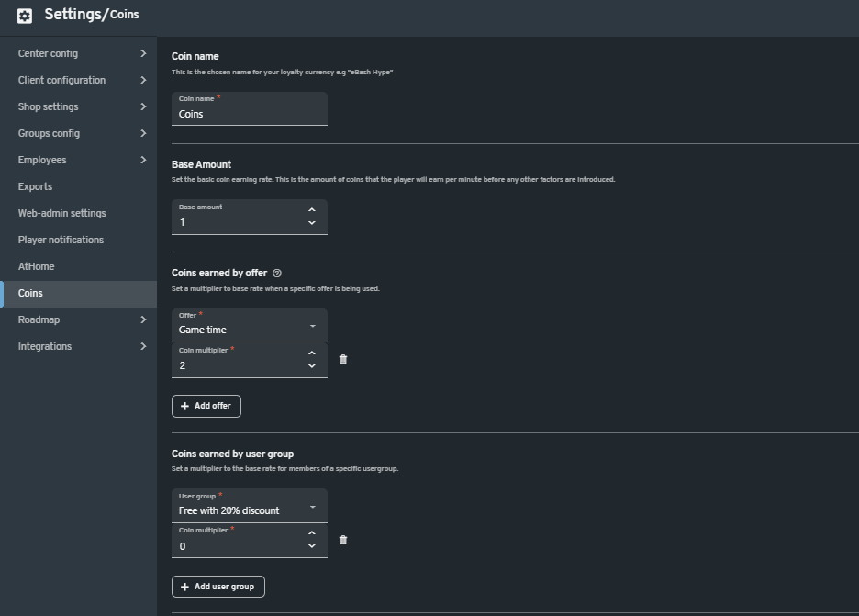Click the Add user group button

(x=218, y=587)
